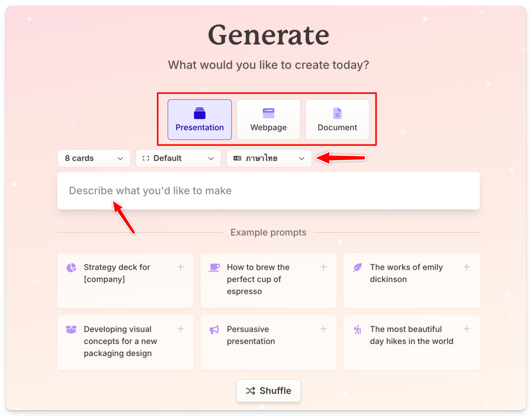Click the keyboard icon in the language selector
Screen dimensions: 532x416
tap(237, 158)
